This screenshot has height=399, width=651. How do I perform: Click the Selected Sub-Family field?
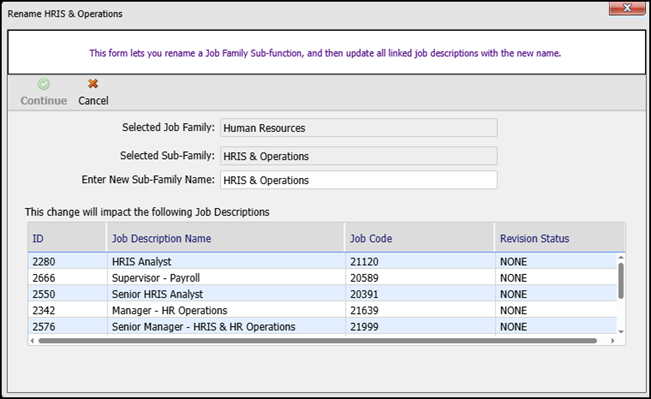pos(359,156)
